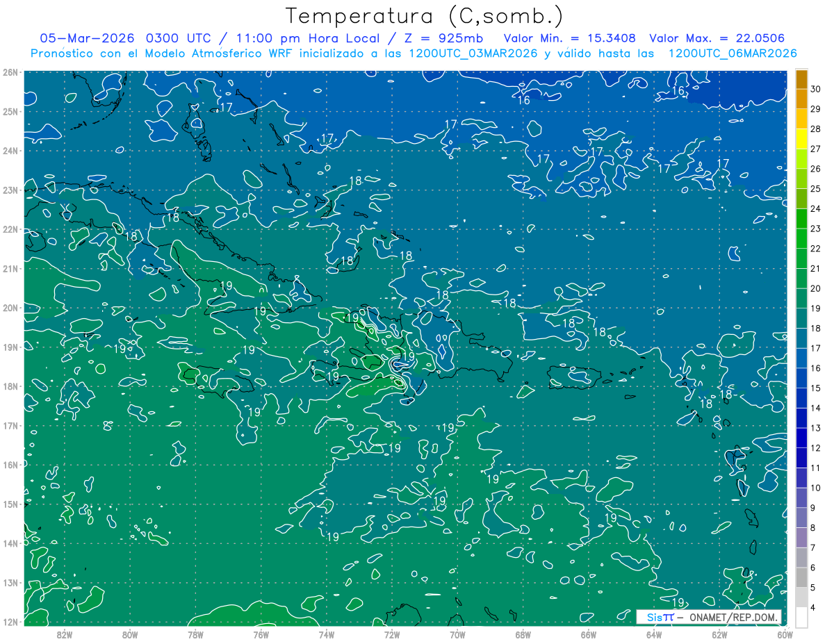Click the "68W" longitude axis label
Image resolution: width=834 pixels, height=644 pixels.
[523, 634]
